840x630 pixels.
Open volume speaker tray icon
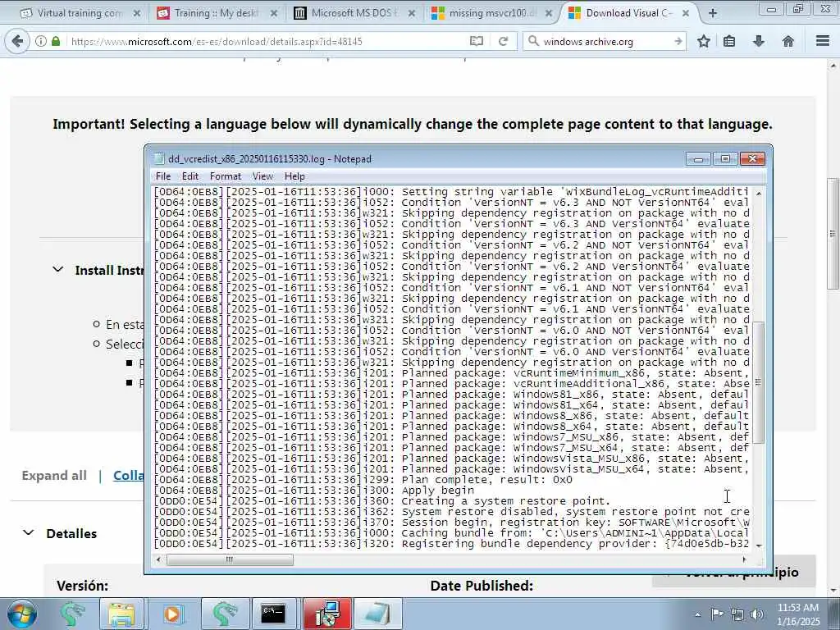(756, 614)
